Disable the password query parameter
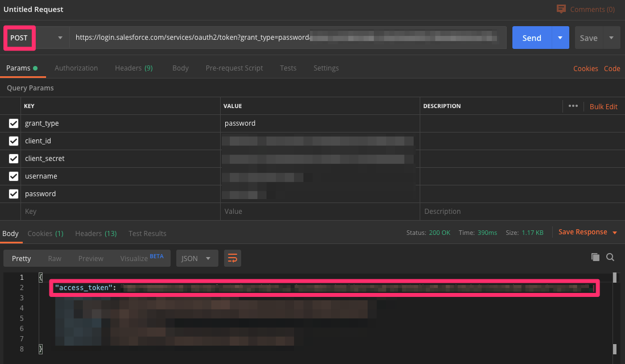Screen dimensions: 625x364 click(13, 193)
